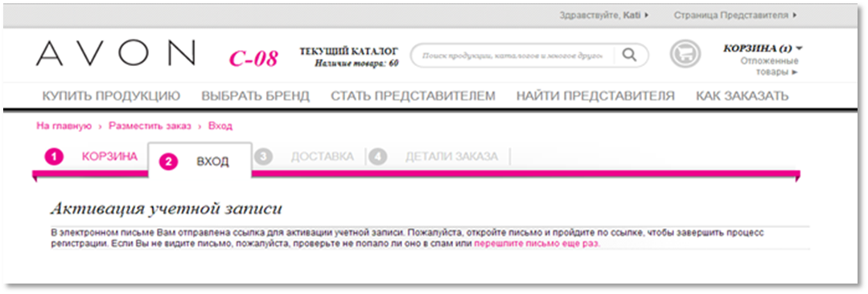Click Текущий каталог label
Screen dimensions: 868x294
pyautogui.click(x=349, y=52)
